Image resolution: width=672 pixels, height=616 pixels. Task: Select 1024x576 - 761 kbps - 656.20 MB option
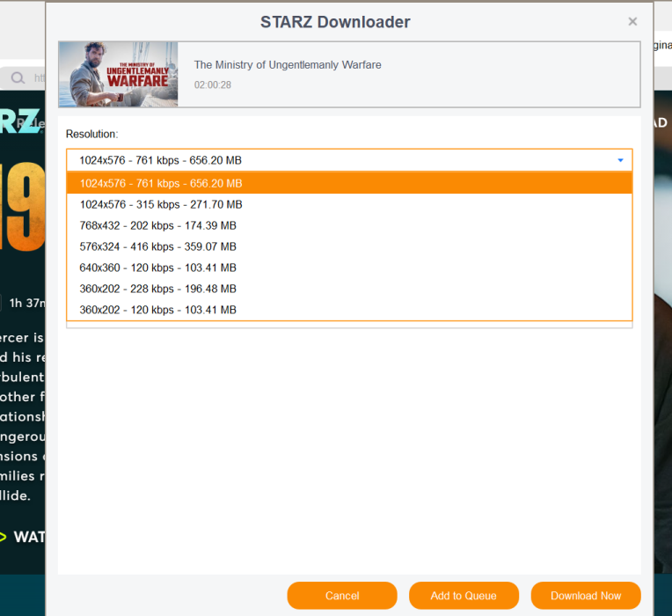349,183
